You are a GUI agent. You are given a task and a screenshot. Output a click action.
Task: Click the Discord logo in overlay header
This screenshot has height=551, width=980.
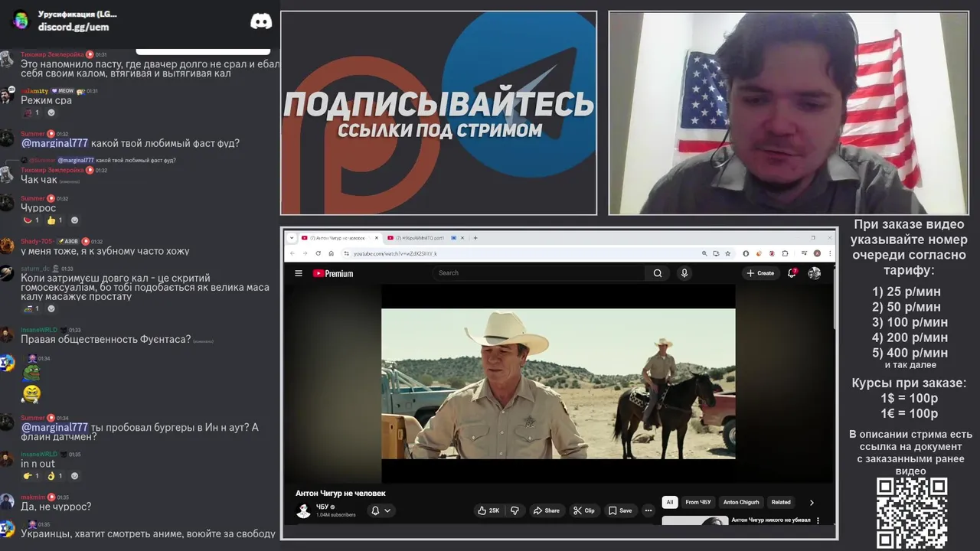[261, 21]
